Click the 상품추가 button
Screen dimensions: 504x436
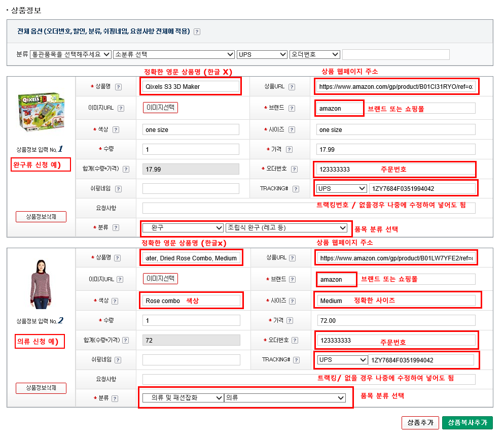420,423
